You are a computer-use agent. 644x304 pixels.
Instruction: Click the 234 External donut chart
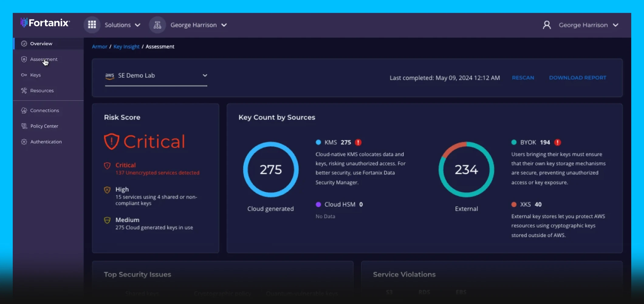(466, 169)
